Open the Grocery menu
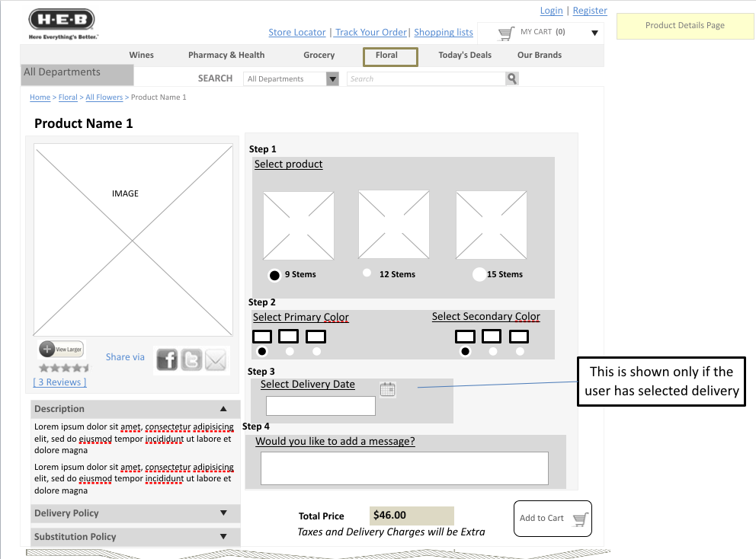The height and width of the screenshot is (559, 756). click(x=319, y=55)
